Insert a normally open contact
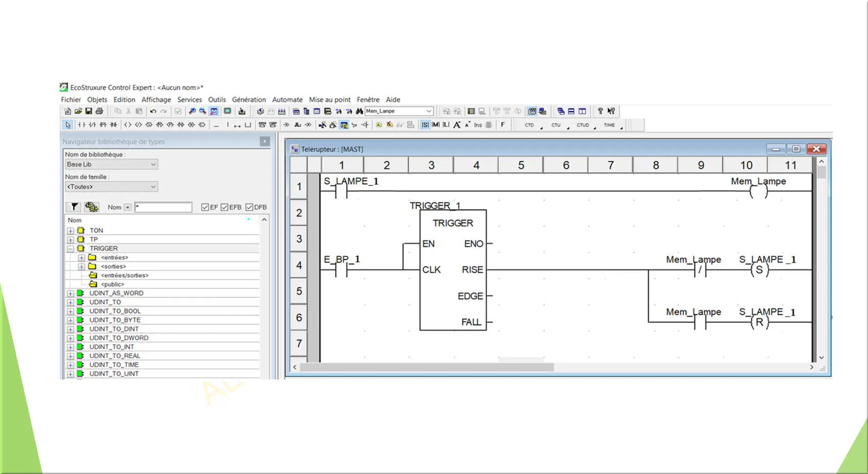The image size is (868, 474). pos(82,125)
